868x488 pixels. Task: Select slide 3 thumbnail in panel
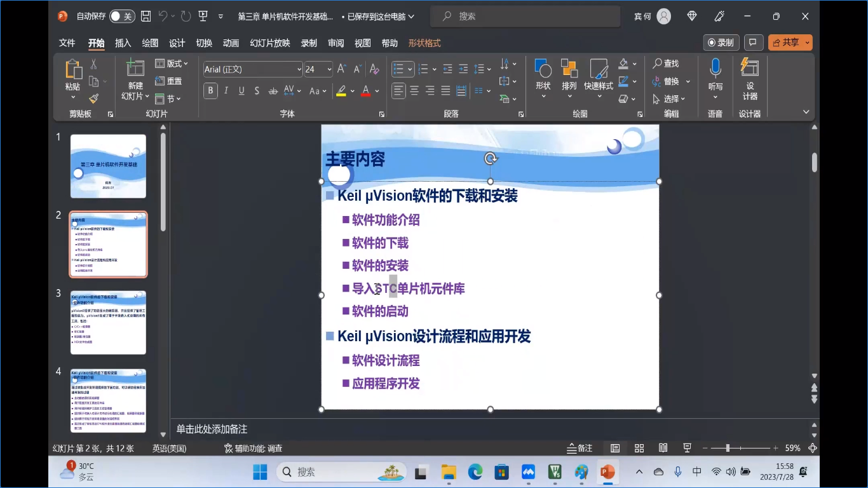(x=108, y=322)
